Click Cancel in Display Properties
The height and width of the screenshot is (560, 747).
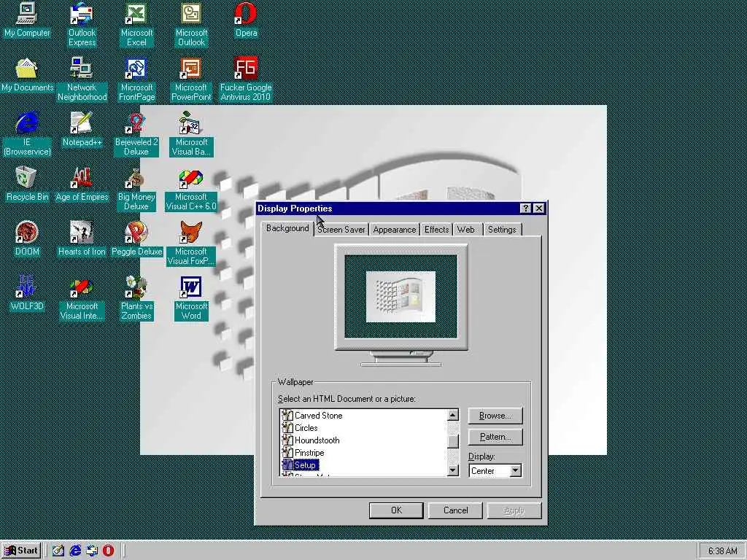tap(455, 510)
